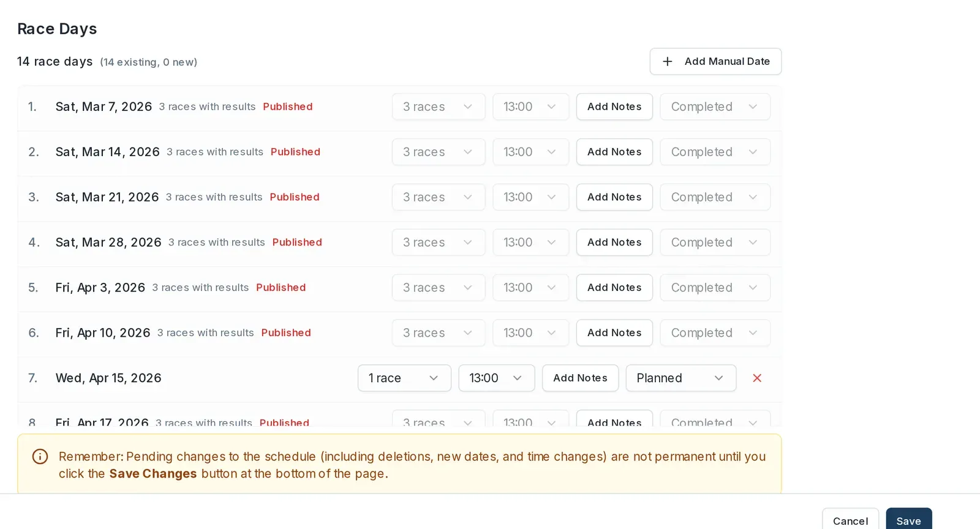Image resolution: width=980 pixels, height=529 pixels.
Task: Click bold Save Changes text in reminder
Action: [153, 474]
